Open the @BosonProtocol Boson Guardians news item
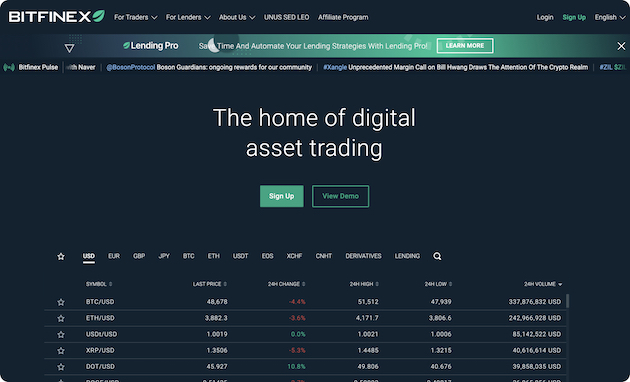630x382 pixels. pyautogui.click(x=209, y=67)
